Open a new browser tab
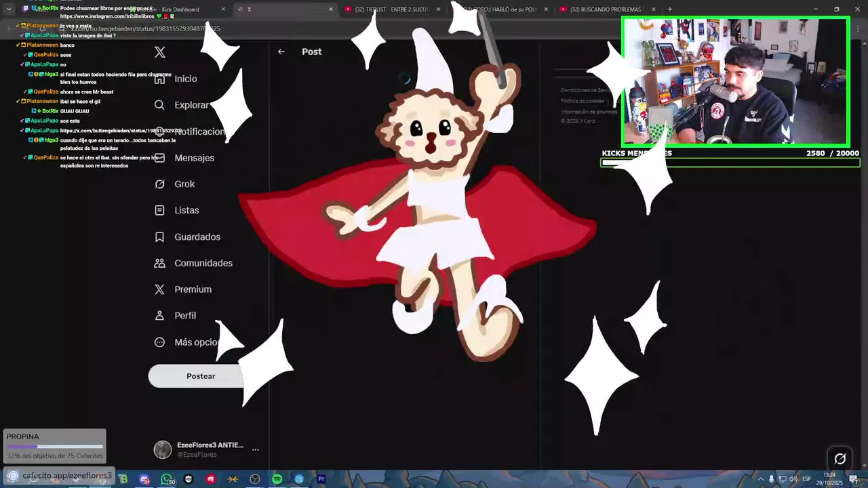 pos(670,9)
